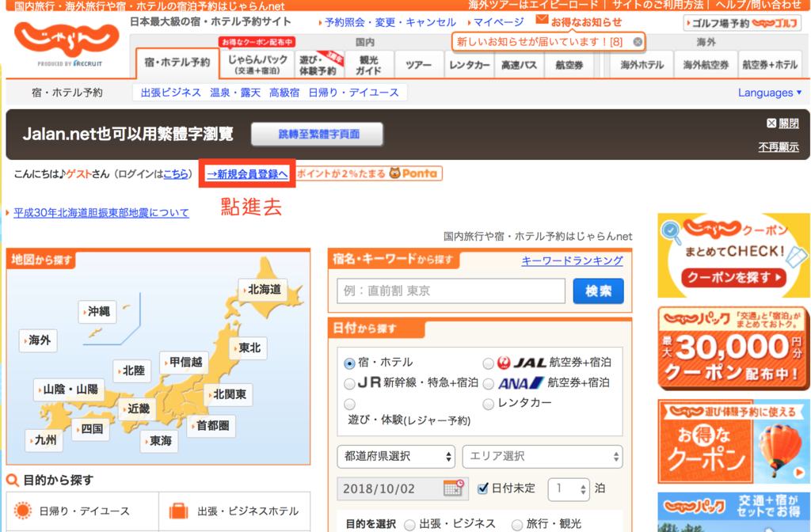Pick 甲信越 region on the map

184,362
